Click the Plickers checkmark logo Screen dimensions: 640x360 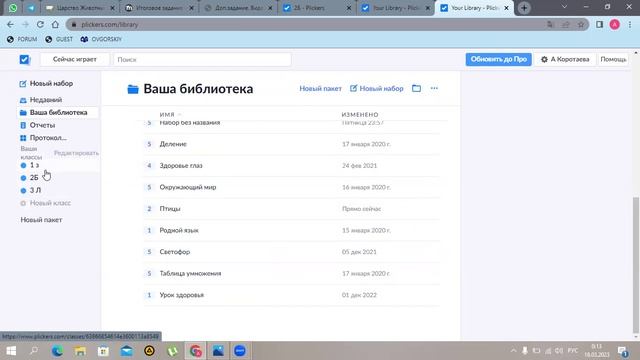[24, 60]
